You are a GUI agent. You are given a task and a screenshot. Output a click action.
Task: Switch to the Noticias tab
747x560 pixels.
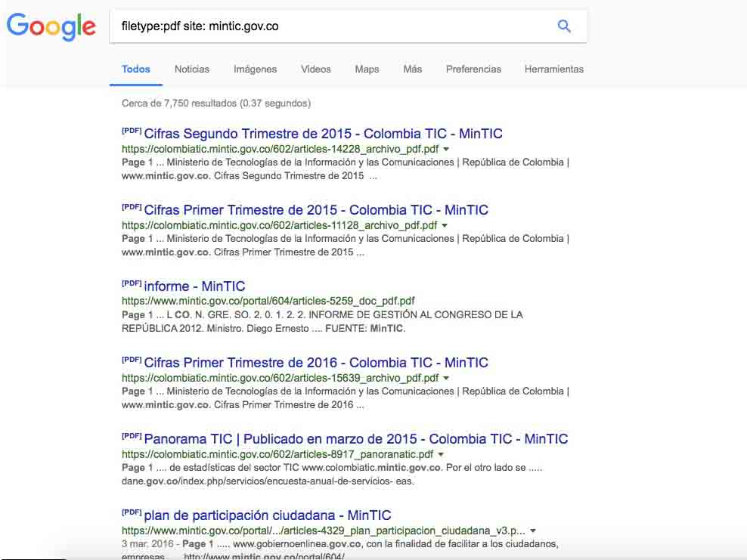click(192, 69)
